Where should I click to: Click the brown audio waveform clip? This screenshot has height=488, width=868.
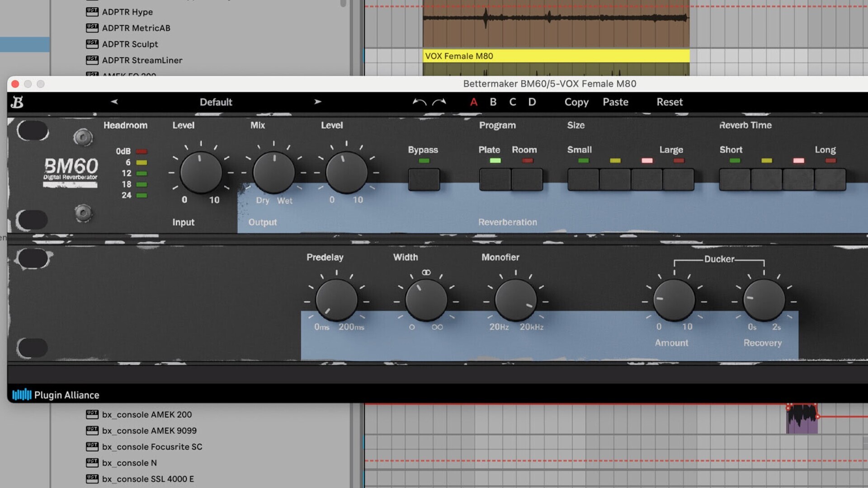[556, 23]
